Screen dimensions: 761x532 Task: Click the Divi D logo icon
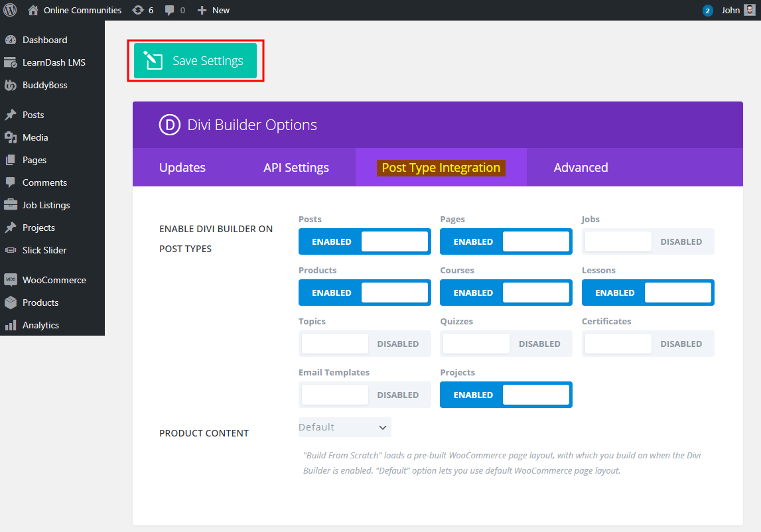[169, 125]
